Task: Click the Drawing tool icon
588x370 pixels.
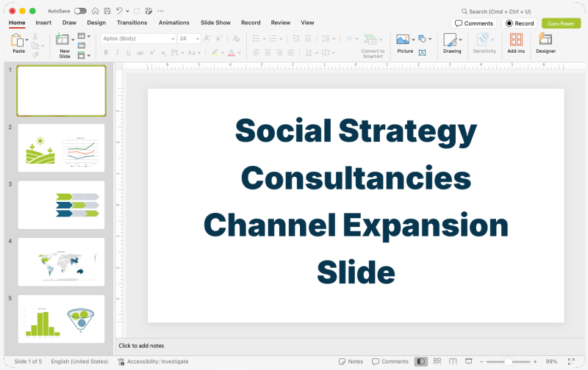Action: (450, 40)
